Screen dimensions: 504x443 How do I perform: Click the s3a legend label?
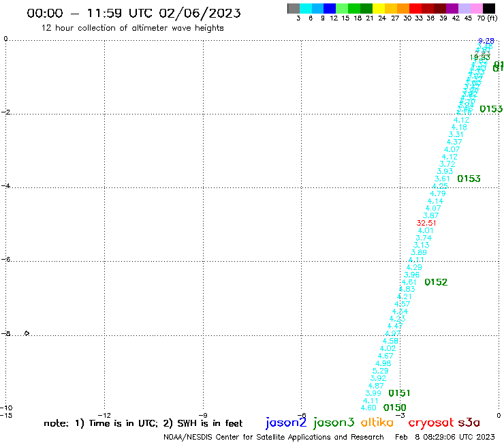(x=469, y=423)
